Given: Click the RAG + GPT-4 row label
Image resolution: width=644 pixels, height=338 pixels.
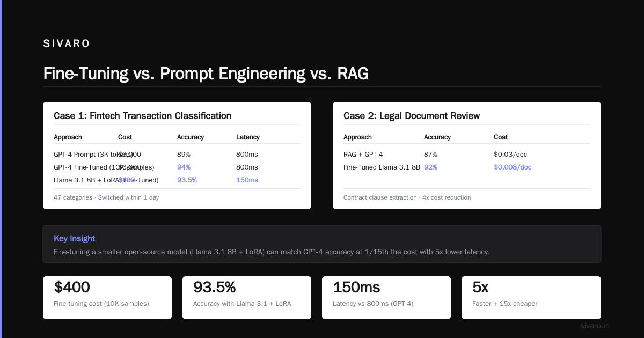Looking at the screenshot, I should click(363, 155).
